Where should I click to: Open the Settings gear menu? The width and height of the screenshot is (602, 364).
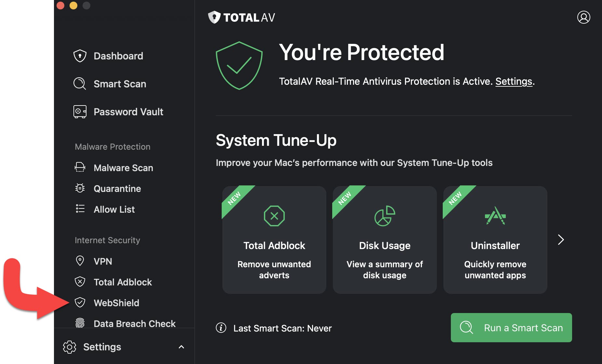pos(92,347)
